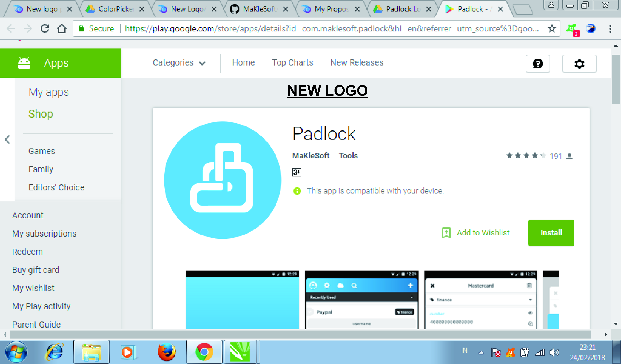Switch to the MaKleSoft GitHub tab
621x364 pixels.
(x=259, y=9)
